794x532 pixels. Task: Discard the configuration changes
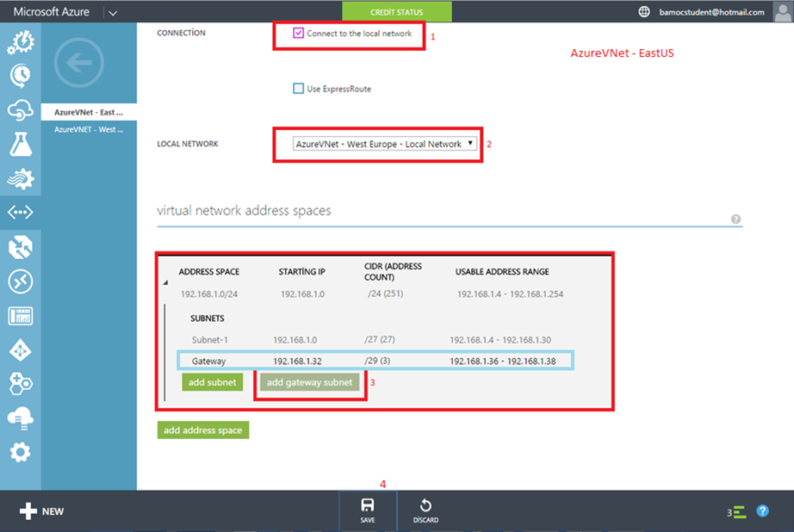coord(425,510)
